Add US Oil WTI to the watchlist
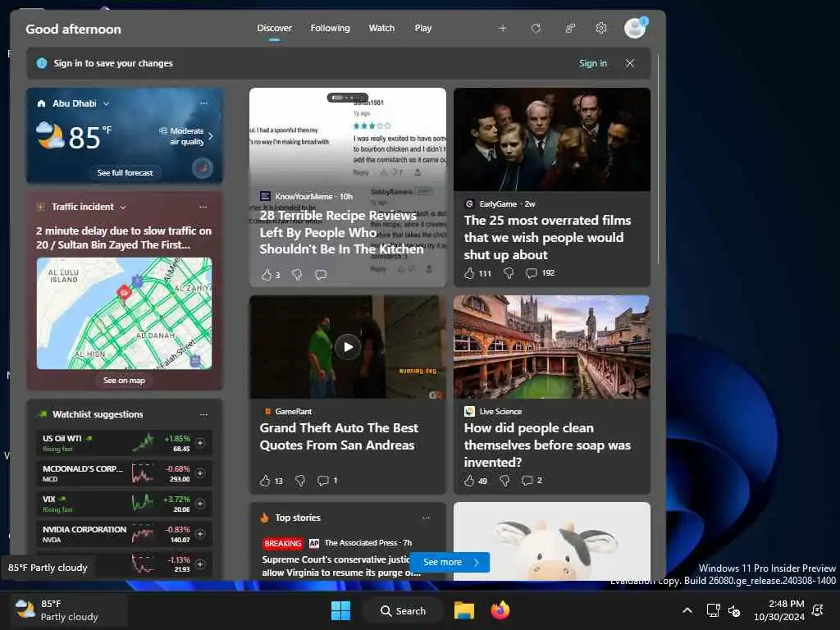The image size is (840, 630). (x=200, y=443)
